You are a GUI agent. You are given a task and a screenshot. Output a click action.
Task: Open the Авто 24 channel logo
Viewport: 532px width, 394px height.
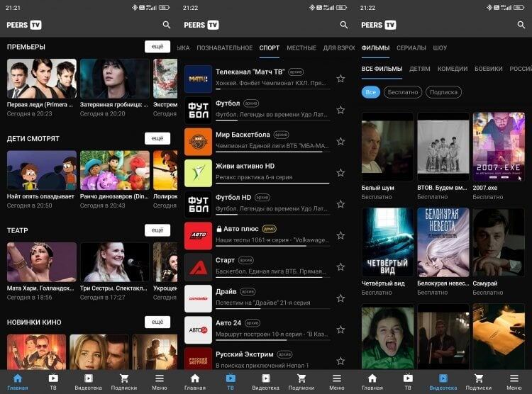[x=198, y=330]
